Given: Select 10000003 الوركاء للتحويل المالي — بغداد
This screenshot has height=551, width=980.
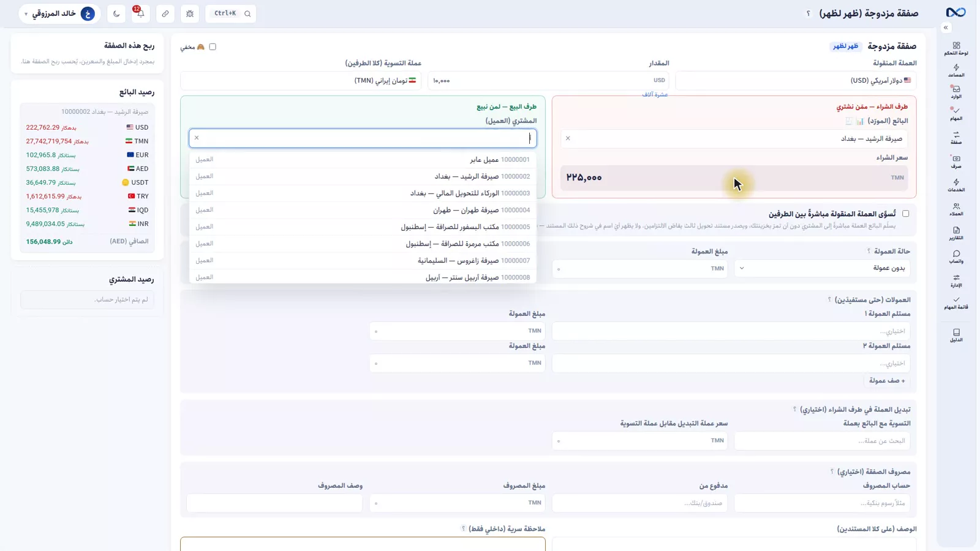Looking at the screenshot, I should pos(363,193).
